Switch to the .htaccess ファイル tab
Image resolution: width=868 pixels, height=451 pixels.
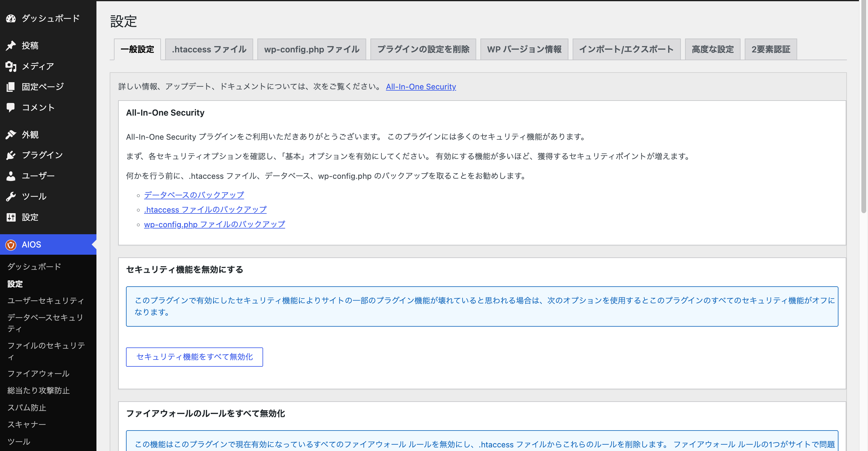(x=209, y=49)
